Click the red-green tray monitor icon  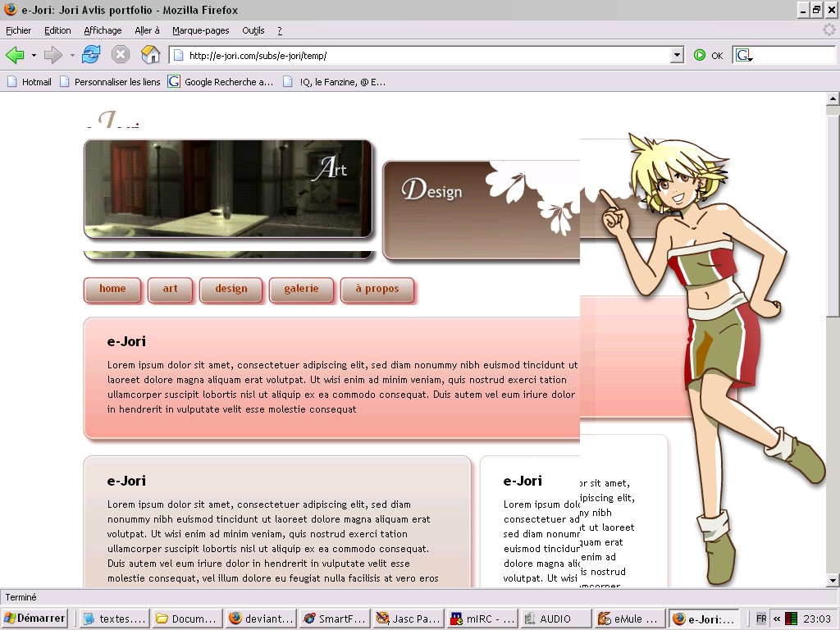point(791,619)
